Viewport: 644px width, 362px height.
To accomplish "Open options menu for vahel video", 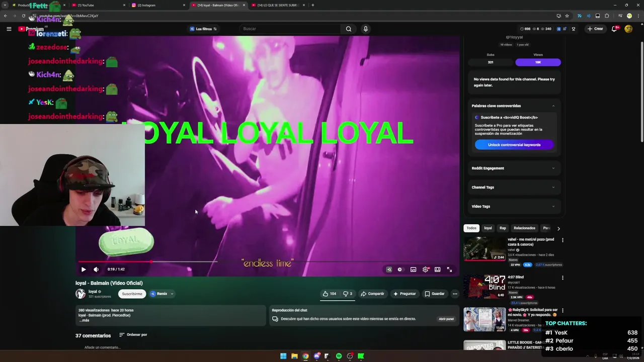I will 562,240.
